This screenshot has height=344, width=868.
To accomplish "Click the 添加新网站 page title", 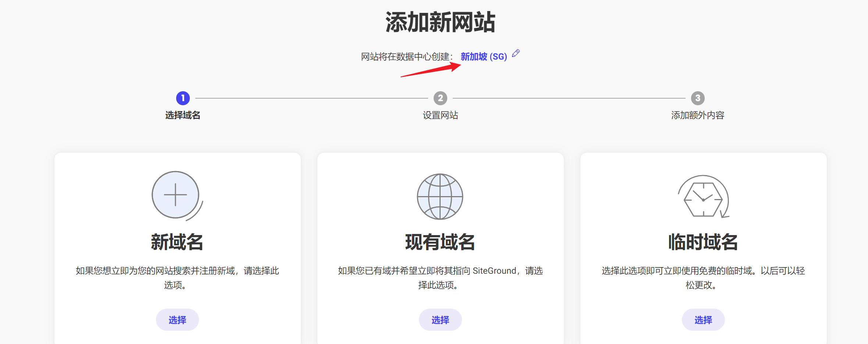I will 440,22.
